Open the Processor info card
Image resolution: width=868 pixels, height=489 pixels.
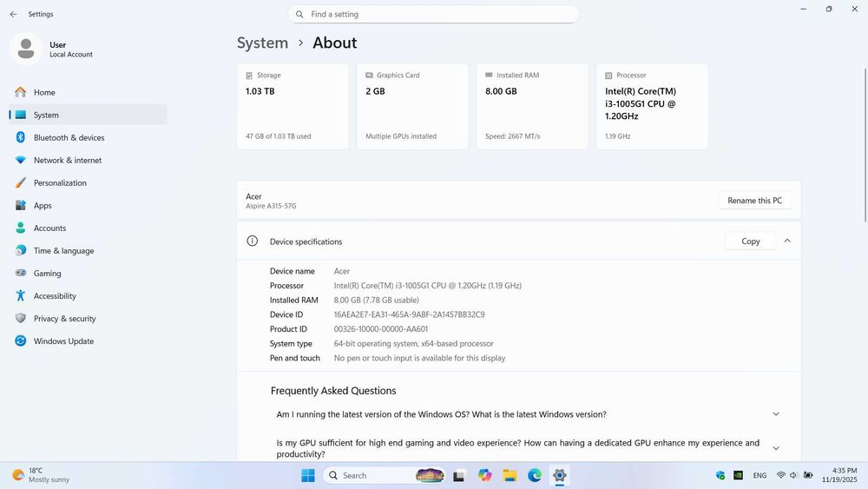click(652, 106)
